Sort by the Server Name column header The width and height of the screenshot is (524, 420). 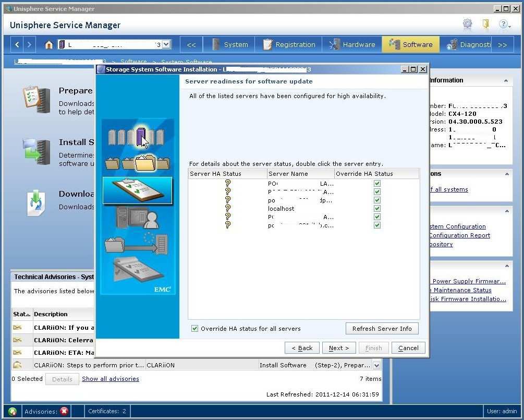coord(301,174)
